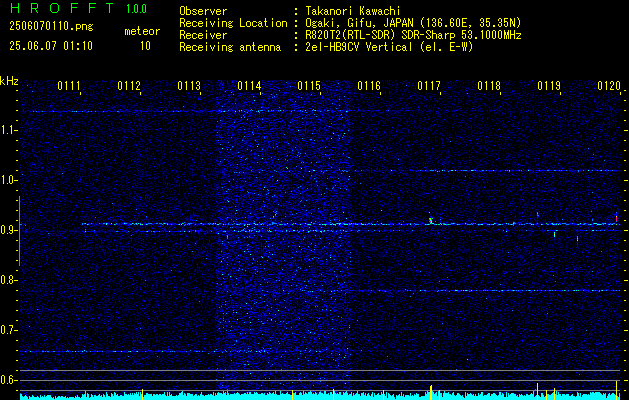Click the meteor label
The width and height of the screenshot is (629, 400).
click(142, 31)
